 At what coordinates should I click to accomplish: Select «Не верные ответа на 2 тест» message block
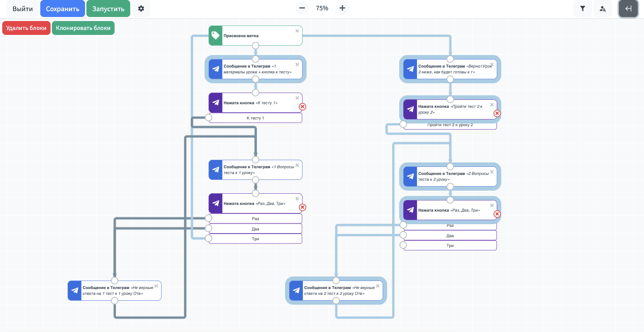pos(340,291)
